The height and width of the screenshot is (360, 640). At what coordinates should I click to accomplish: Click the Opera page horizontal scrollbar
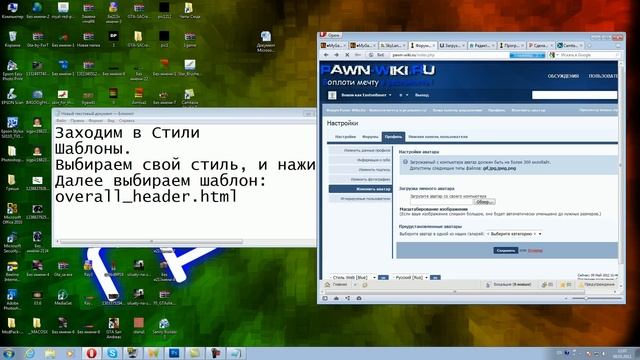pyautogui.click(x=454, y=291)
